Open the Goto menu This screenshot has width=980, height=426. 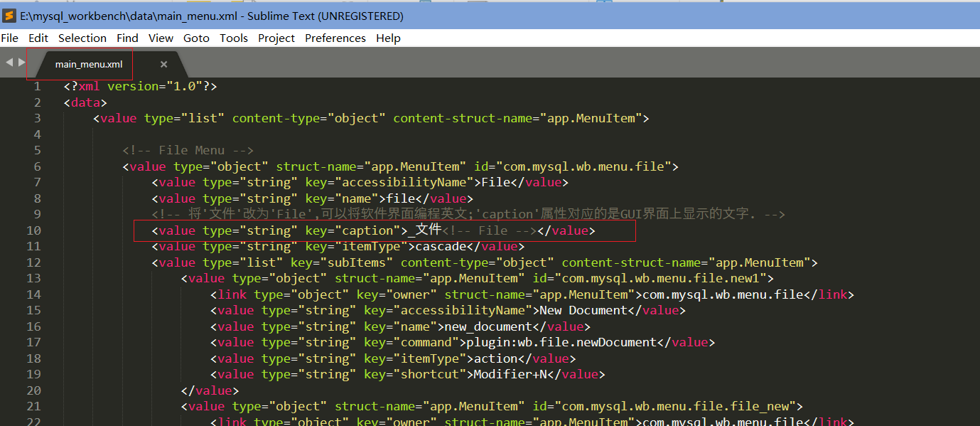[196, 38]
